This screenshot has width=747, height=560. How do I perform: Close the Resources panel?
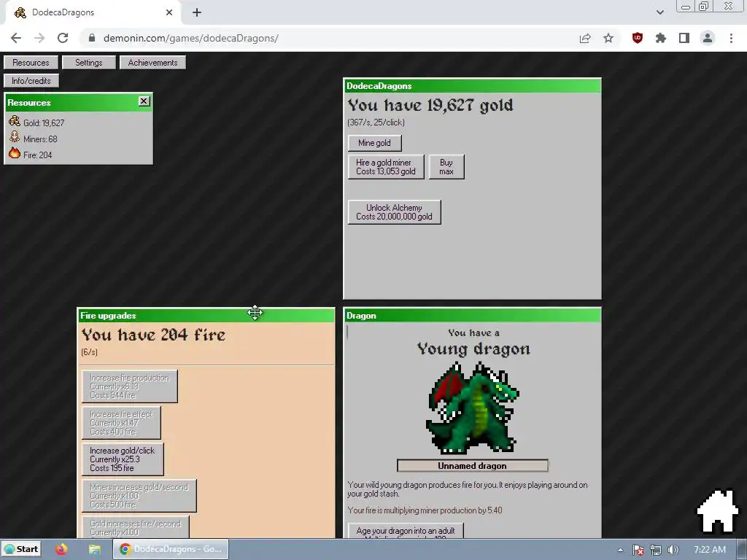point(144,101)
